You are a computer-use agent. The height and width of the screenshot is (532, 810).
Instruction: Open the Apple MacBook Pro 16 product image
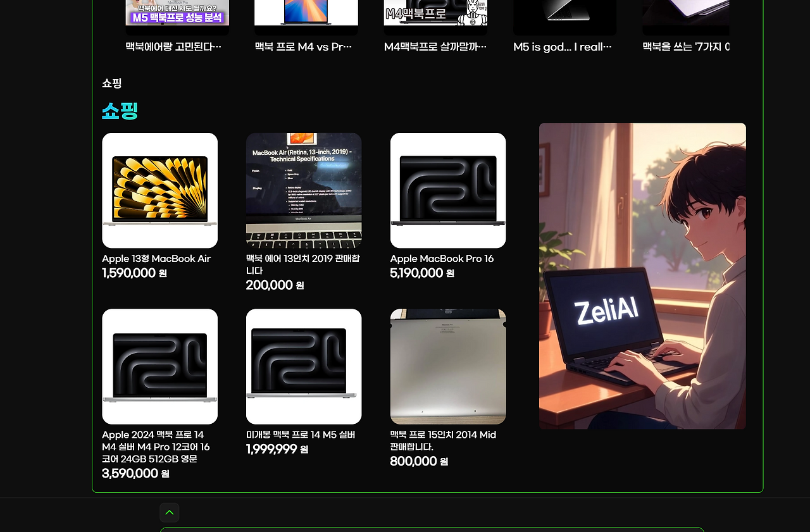pyautogui.click(x=448, y=190)
